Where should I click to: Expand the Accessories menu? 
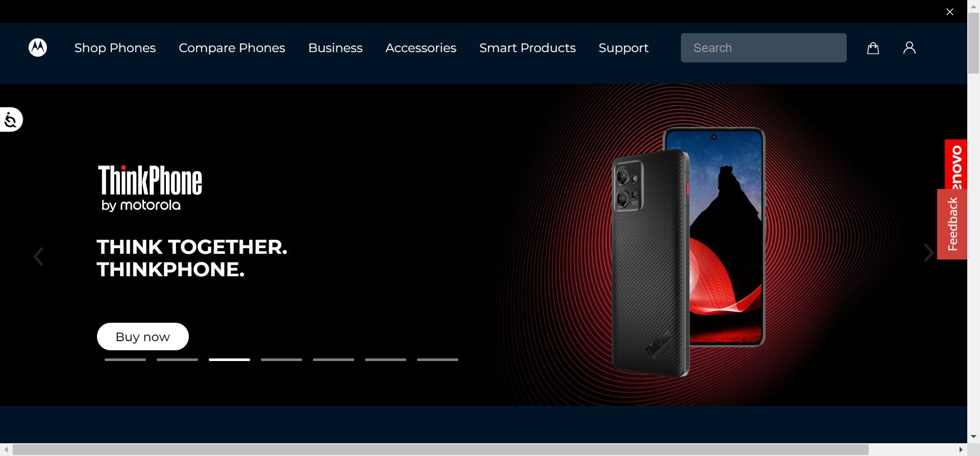click(x=421, y=48)
